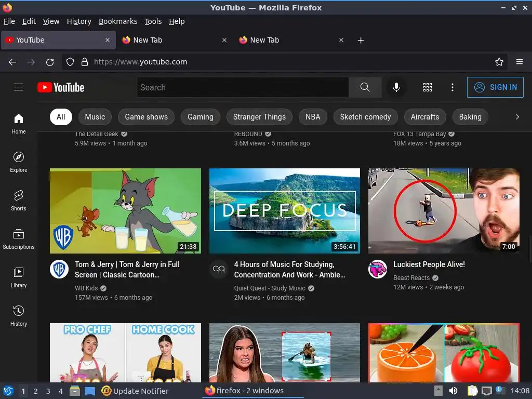Open the volume control in system tray
This screenshot has width=532, height=399.
(453, 391)
